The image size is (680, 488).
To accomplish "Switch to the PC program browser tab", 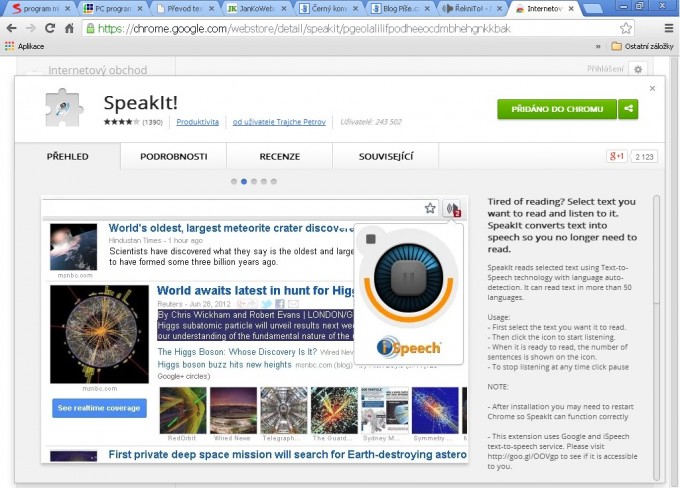I will coord(113,8).
